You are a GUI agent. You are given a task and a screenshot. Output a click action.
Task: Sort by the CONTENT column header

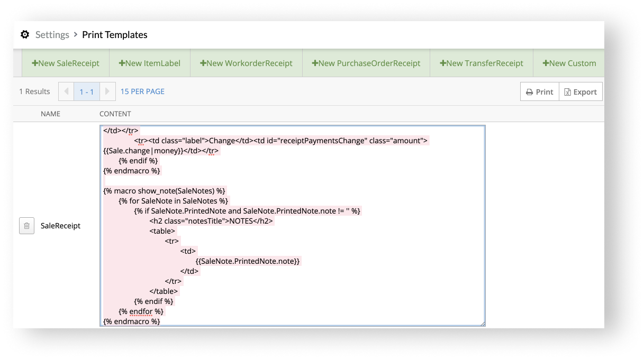[115, 114]
